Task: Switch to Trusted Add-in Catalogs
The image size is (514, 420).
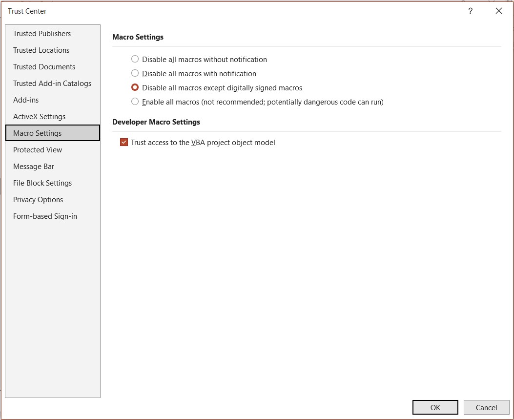Action: pos(52,84)
